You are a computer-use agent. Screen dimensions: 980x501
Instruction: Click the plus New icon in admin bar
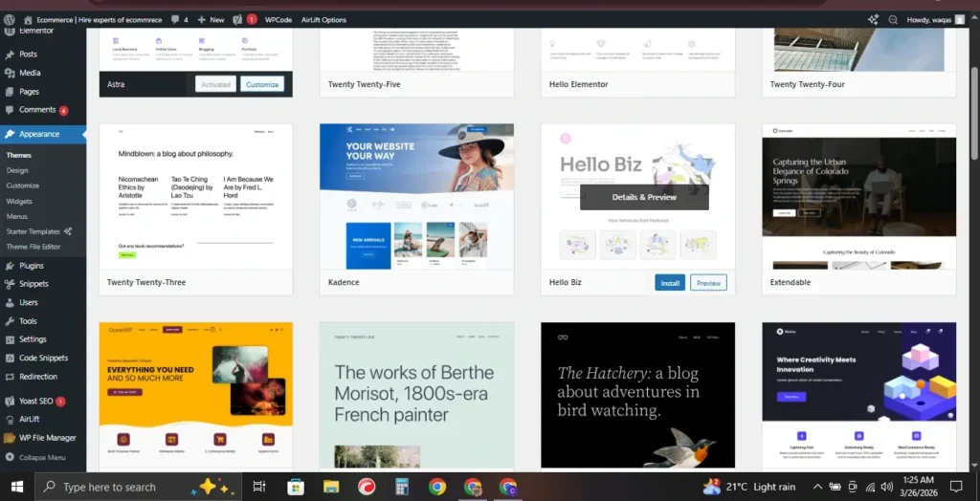point(201,20)
